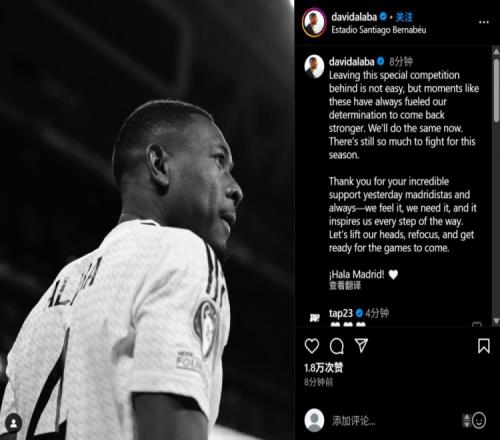
Task: Open comments via the speech bubble icon
Action: tap(337, 346)
